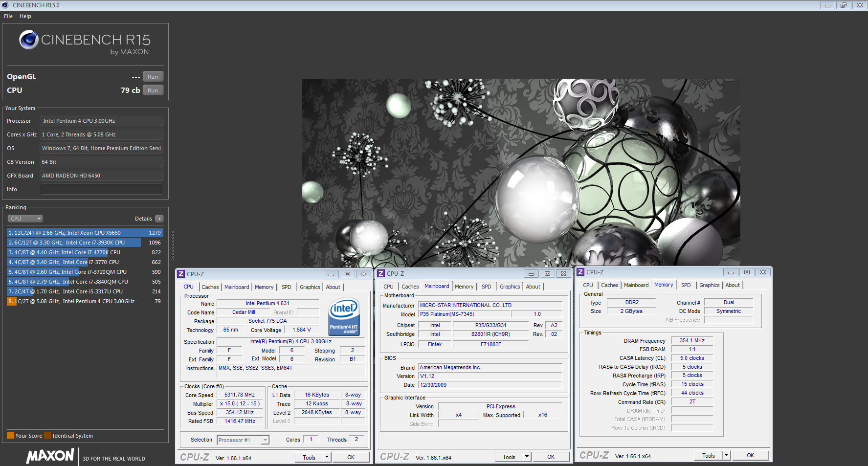Click the Core Speed 5311.78 MHz value
868x466 pixels.
click(x=240, y=395)
